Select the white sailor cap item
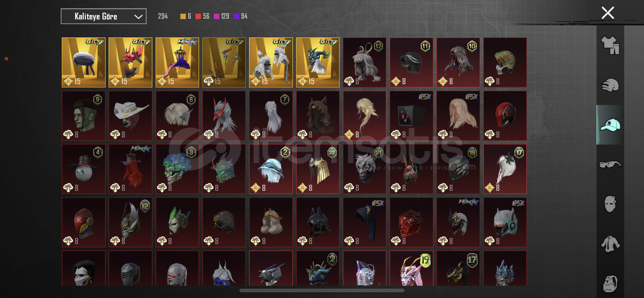Screen dimensions: 644x298 tap(84, 62)
